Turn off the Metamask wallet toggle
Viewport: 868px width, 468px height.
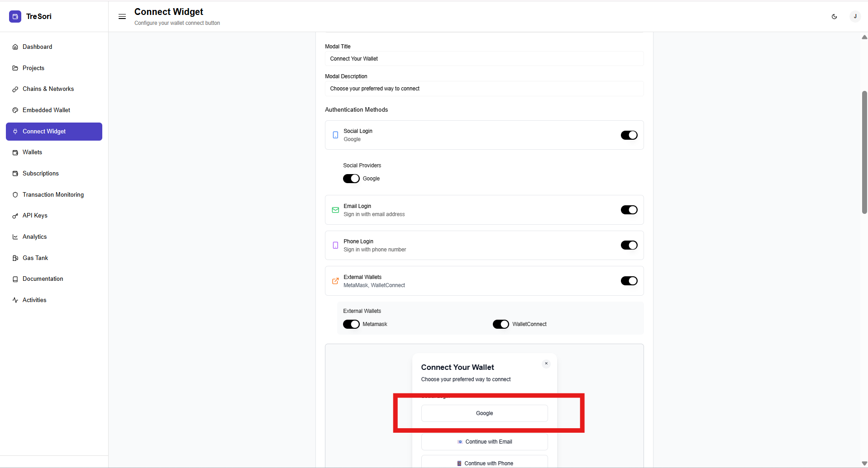[351, 324]
